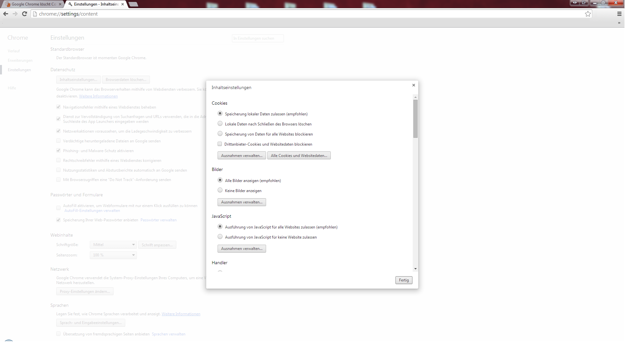The height and width of the screenshot is (351, 644).
Task: Close the Inhaltseinstellungen dialog with the X
Action: pos(414,85)
